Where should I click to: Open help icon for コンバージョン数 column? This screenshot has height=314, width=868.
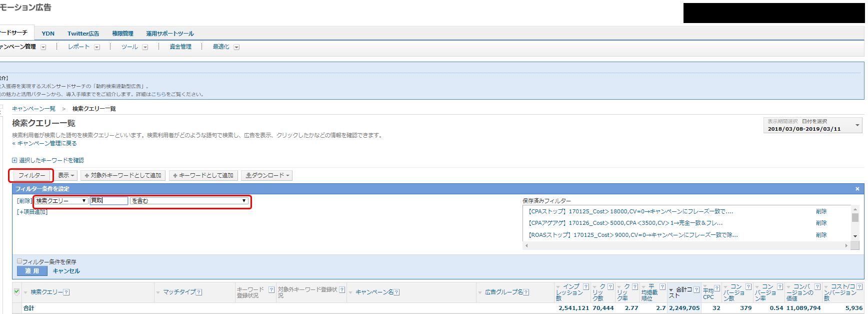pyautogui.click(x=748, y=287)
